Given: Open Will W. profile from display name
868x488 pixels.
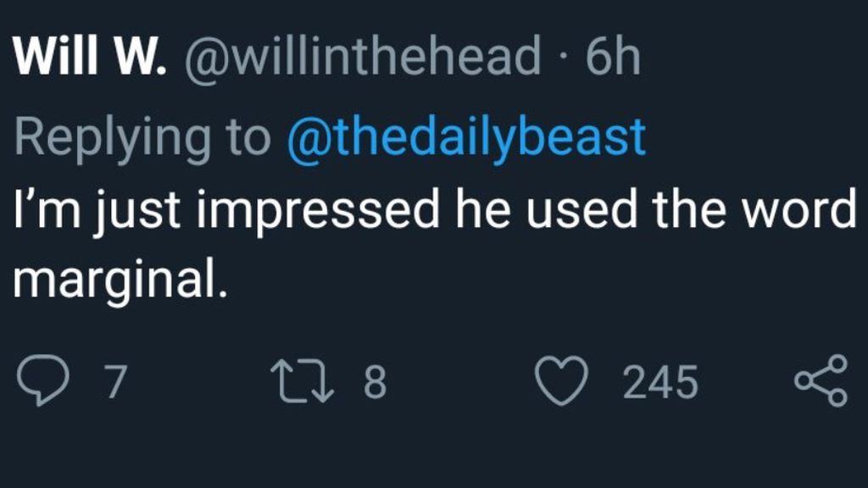Looking at the screenshot, I should pyautogui.click(x=89, y=55).
